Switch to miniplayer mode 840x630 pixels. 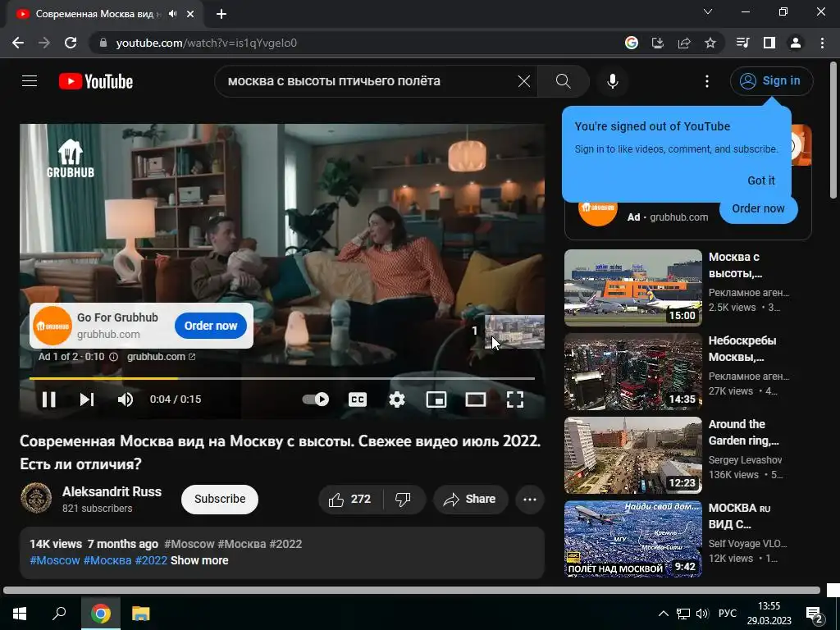436,399
